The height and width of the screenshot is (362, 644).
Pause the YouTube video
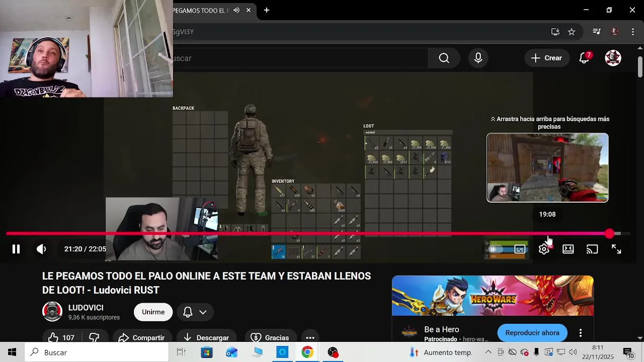[16, 249]
